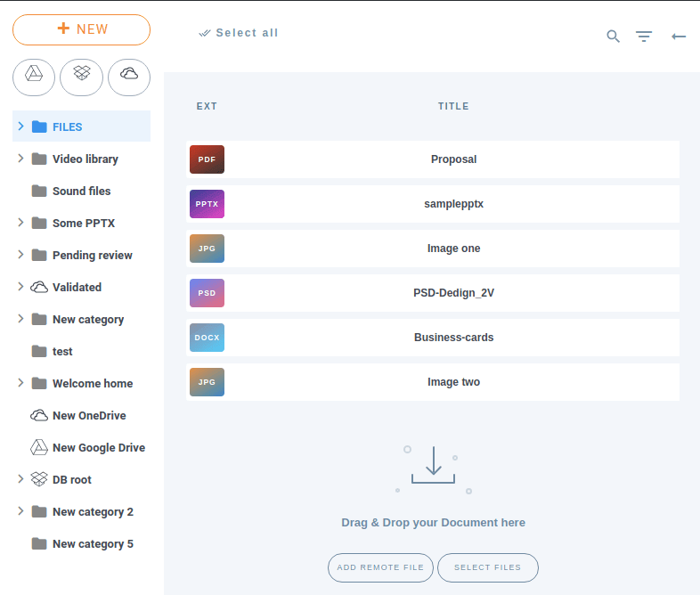
Task: Open the Some PPTX folder
Action: pos(84,224)
